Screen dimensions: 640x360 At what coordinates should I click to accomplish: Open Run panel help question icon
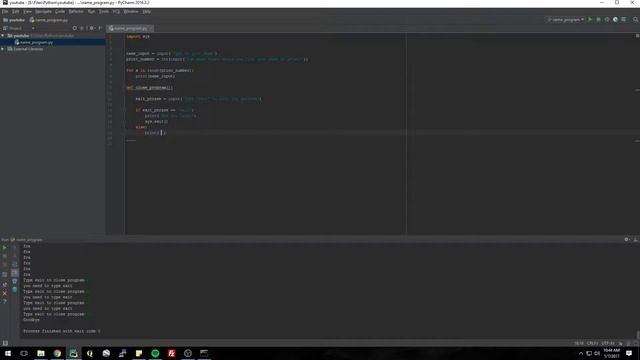(x=4, y=302)
